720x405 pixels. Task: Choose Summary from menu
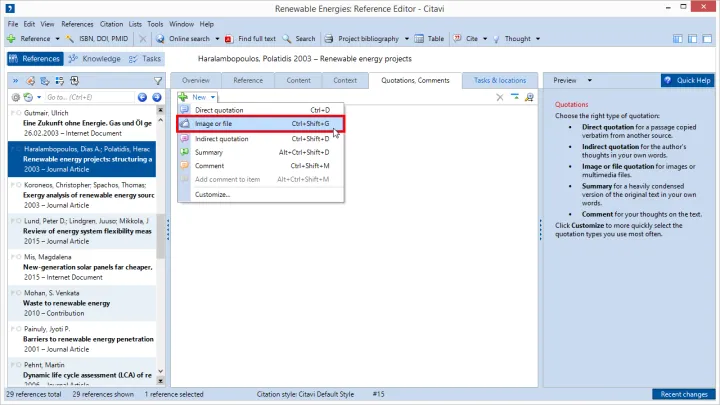click(261, 152)
